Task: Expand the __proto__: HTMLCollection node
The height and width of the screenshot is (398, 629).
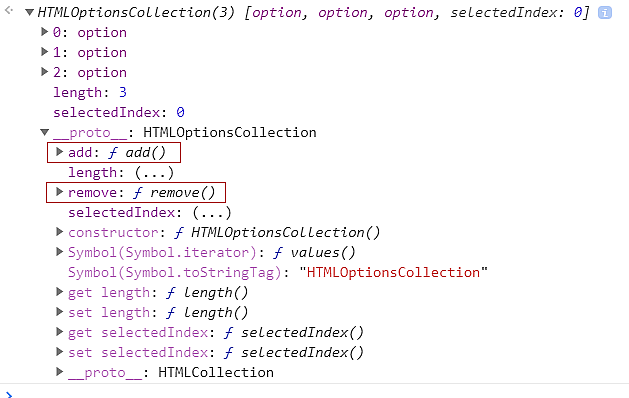Action: click(59, 372)
